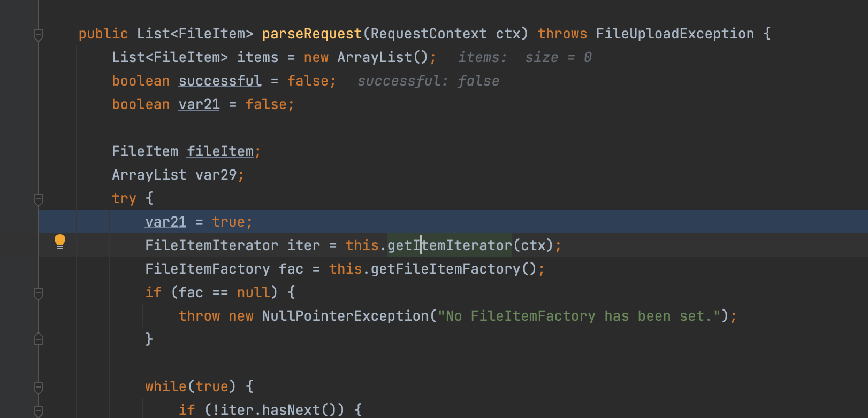Click the while keyword
The image size is (868, 418).
pos(166,386)
